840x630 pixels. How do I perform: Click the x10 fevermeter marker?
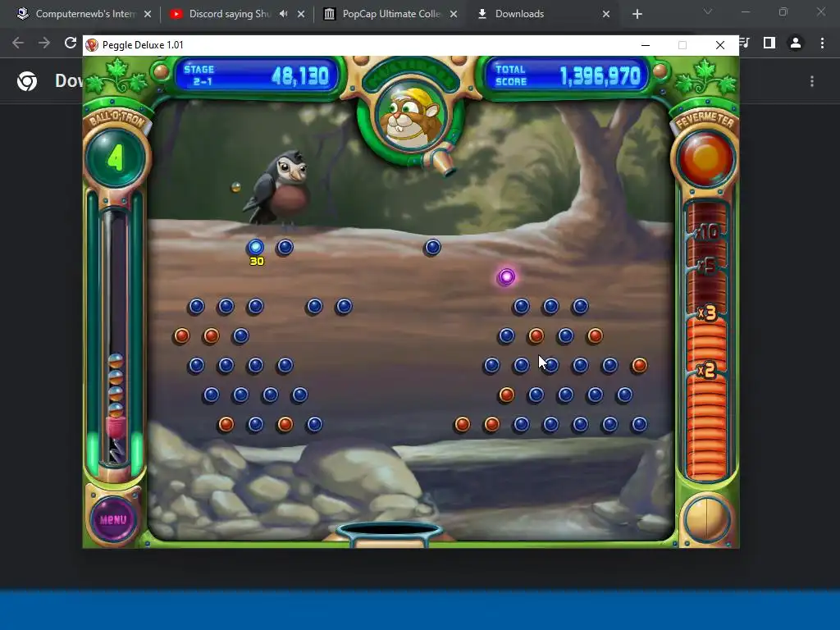pos(707,232)
